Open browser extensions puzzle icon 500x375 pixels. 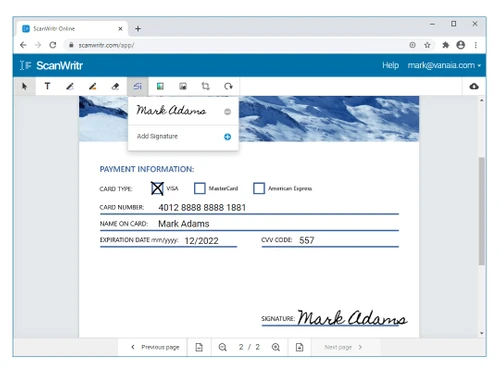click(446, 45)
